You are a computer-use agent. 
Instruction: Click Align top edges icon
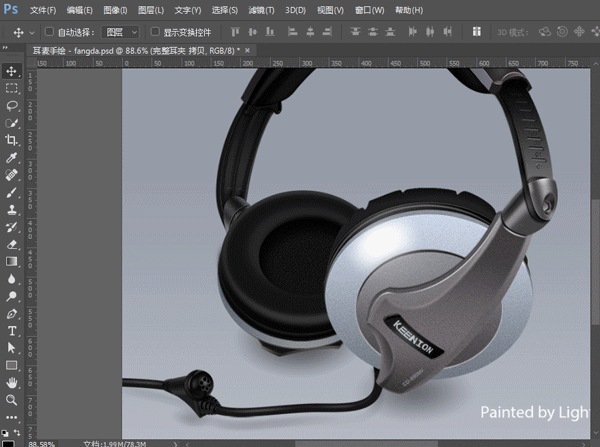235,32
